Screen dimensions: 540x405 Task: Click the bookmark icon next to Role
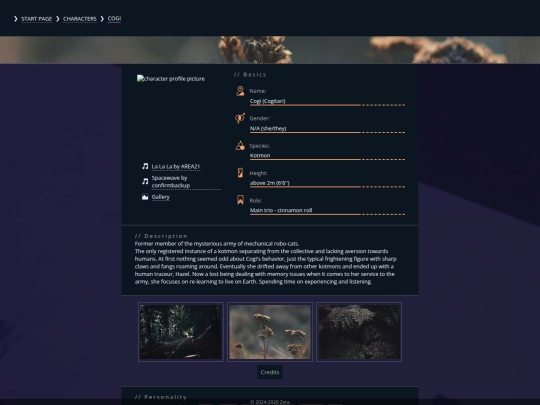[x=240, y=200]
